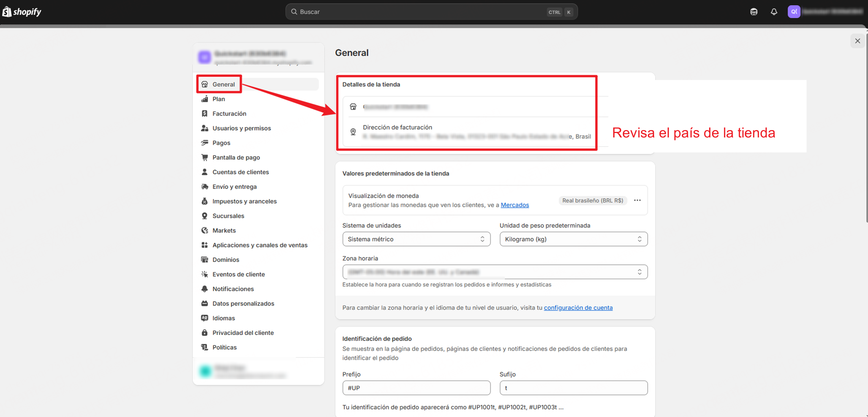This screenshot has height=417, width=868.
Task: Click the people icon beside Usuarios y permisos
Action: click(205, 128)
